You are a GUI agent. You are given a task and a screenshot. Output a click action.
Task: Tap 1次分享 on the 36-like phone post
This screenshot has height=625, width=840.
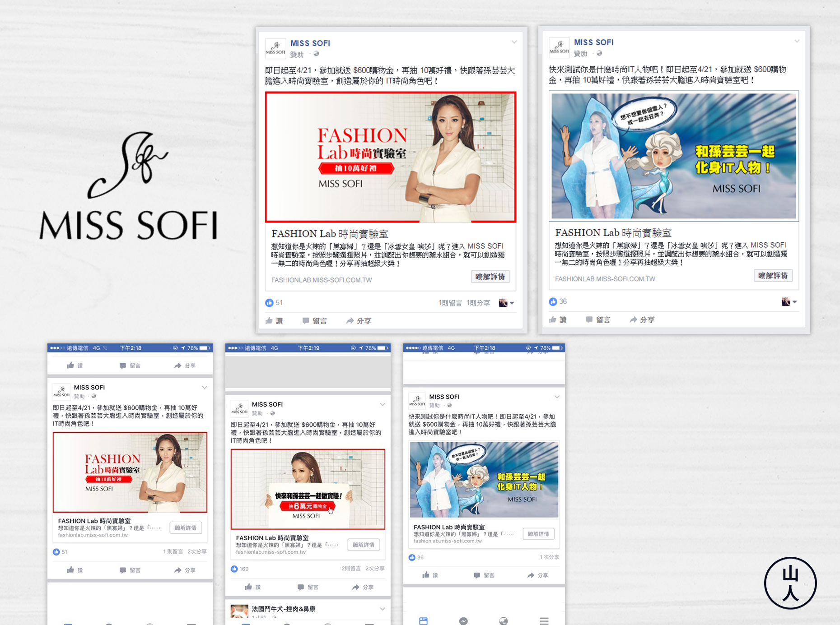point(549,557)
